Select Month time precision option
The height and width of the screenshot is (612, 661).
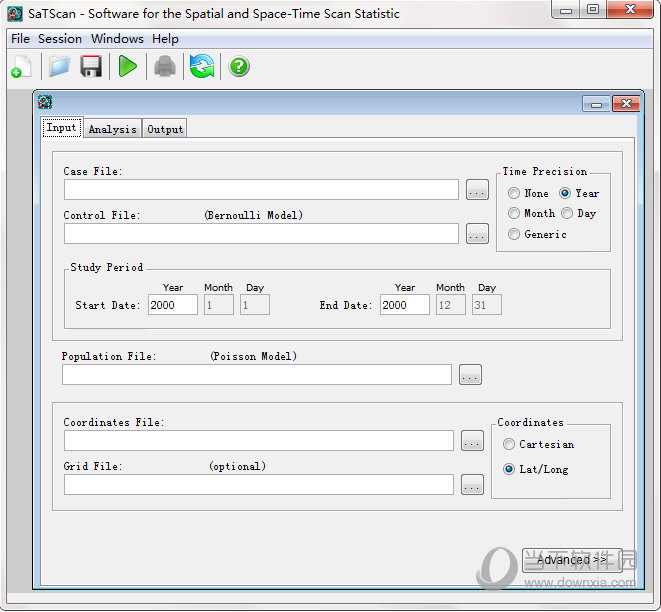coord(514,213)
